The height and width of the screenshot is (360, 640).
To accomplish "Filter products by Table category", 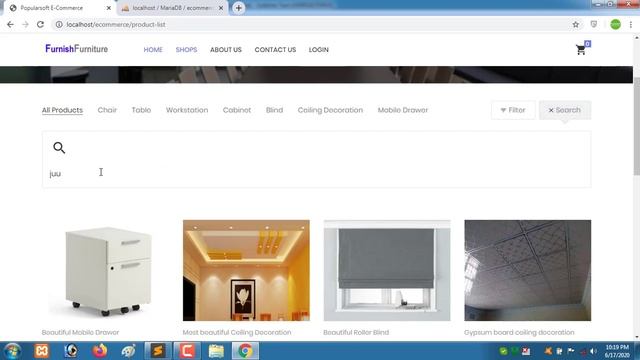I will (x=141, y=110).
